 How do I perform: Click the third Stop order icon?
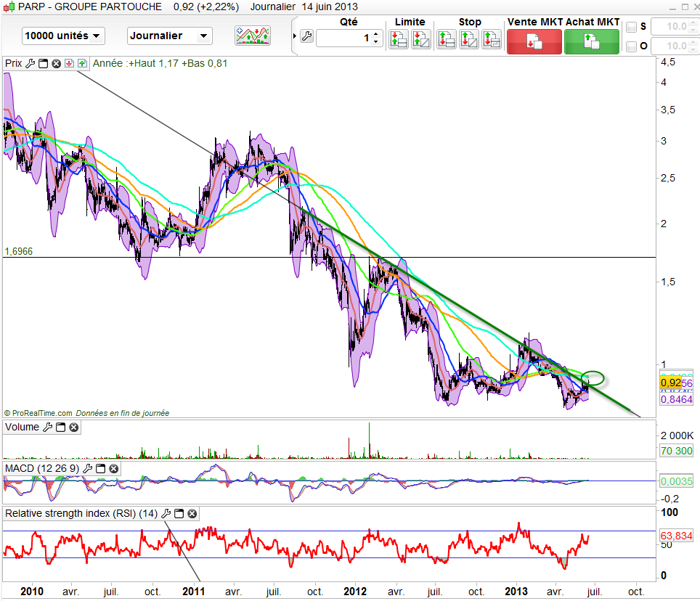(492, 39)
